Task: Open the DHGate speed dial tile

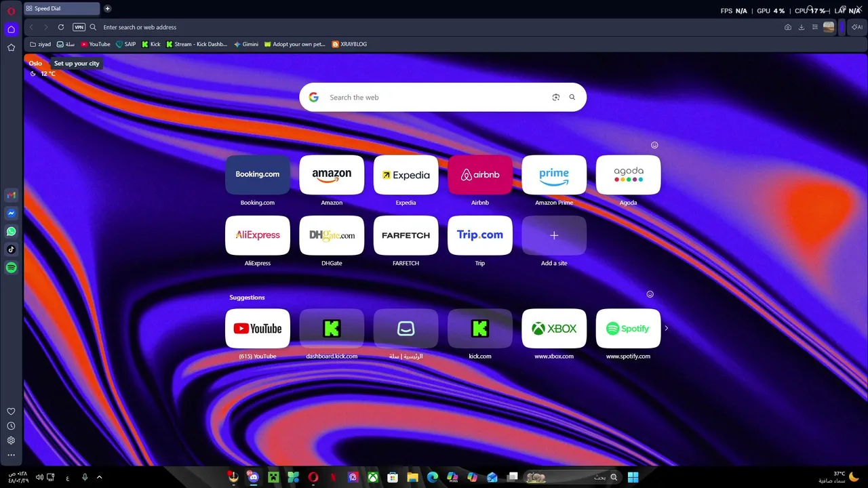Action: (x=332, y=235)
